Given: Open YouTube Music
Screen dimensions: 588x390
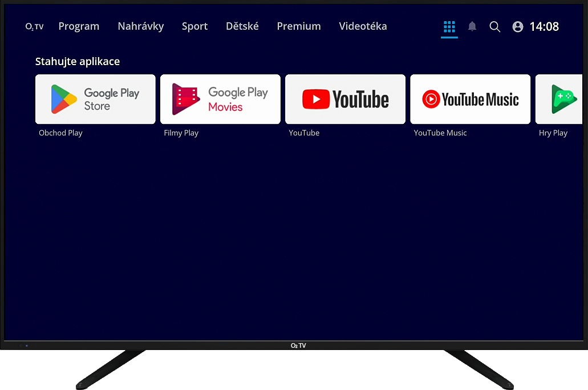Looking at the screenshot, I should pos(470,99).
